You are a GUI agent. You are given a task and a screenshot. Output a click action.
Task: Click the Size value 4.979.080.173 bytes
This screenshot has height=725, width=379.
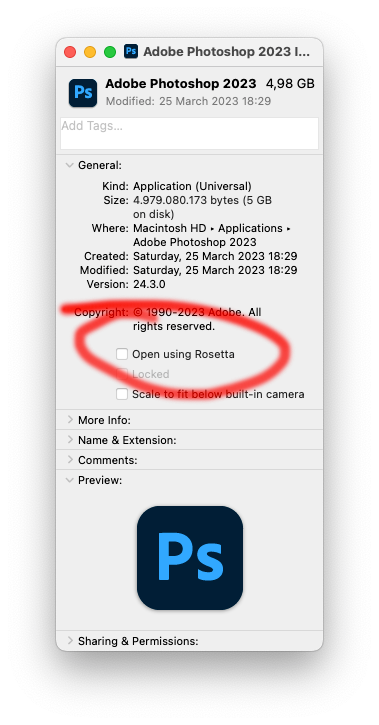tap(202, 207)
